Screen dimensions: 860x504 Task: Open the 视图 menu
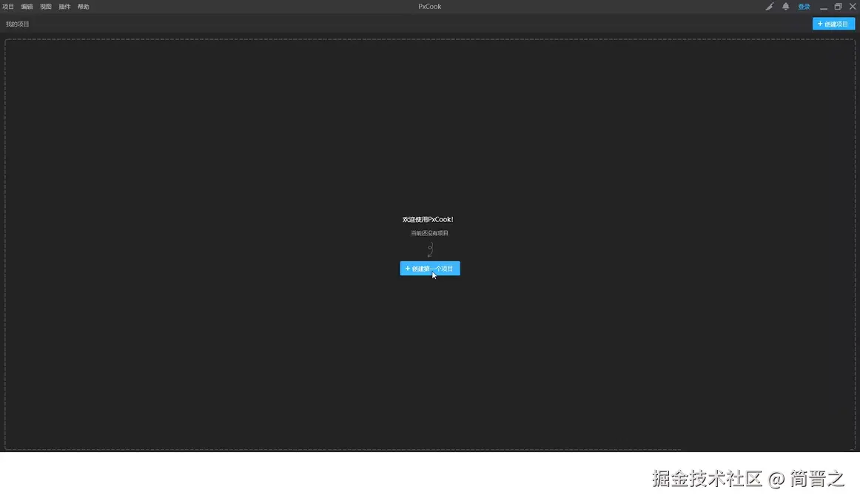point(46,7)
